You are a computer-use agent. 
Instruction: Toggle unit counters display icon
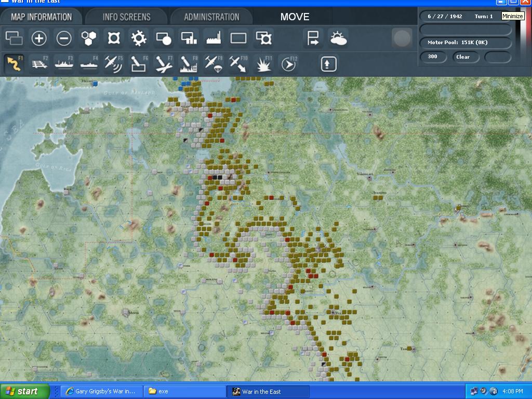(x=14, y=38)
